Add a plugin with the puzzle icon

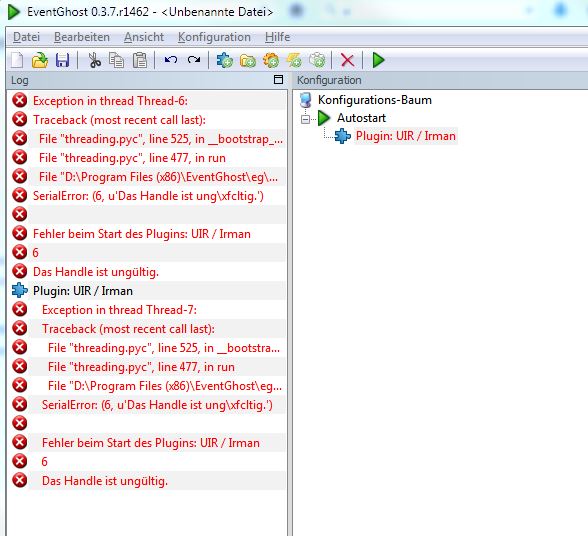coord(225,60)
